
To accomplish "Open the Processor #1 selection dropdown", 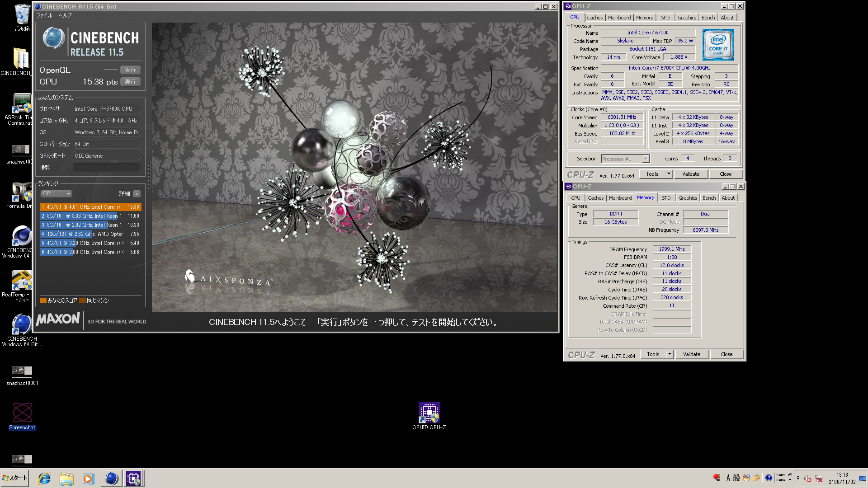I will click(625, 159).
